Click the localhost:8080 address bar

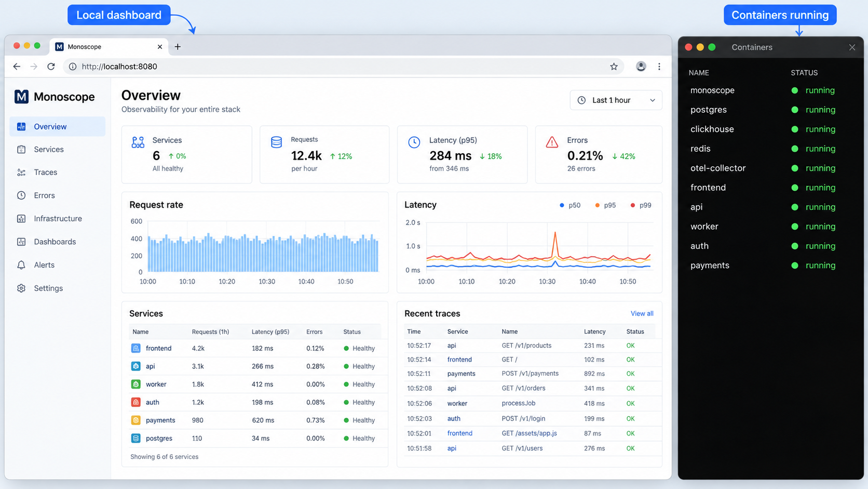(x=343, y=67)
